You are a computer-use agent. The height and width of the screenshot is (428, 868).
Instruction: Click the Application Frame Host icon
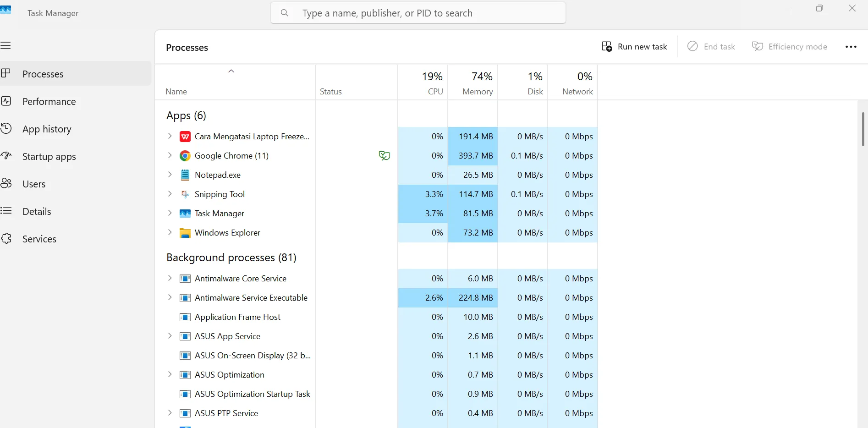click(x=185, y=317)
